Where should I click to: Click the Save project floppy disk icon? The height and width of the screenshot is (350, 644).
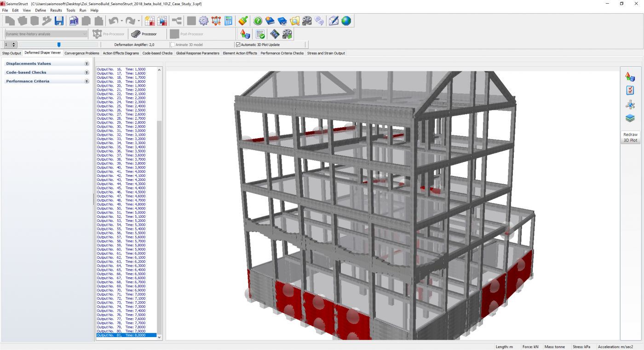pos(59,21)
